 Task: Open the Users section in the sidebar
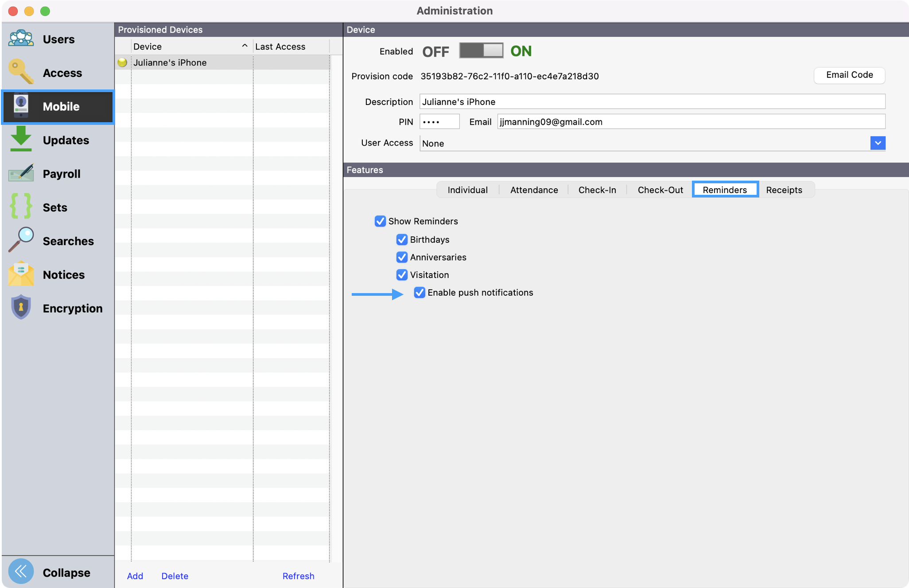pos(20,39)
